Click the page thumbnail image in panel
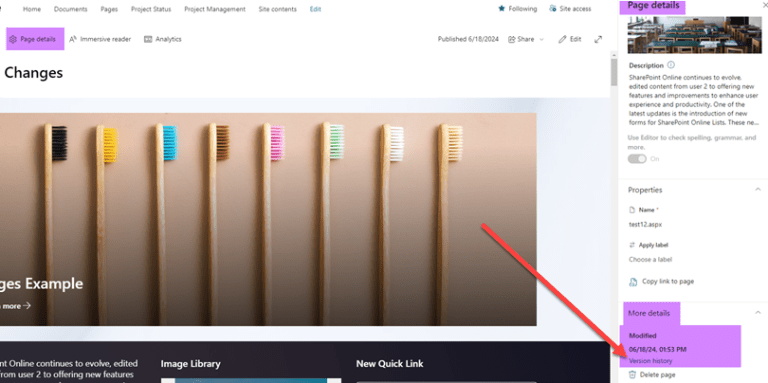This screenshot has height=383, width=768. click(694, 34)
